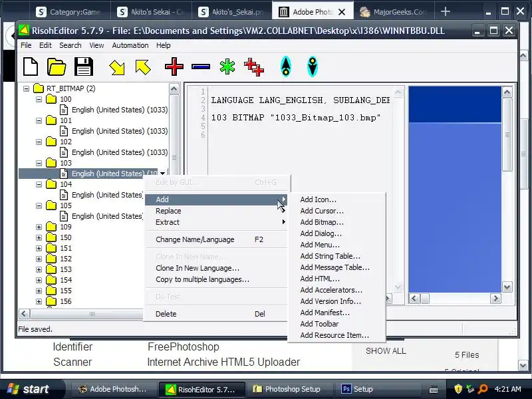532x399 pixels.
Task: Choose Copy to multiple languages...
Action: point(216,279)
